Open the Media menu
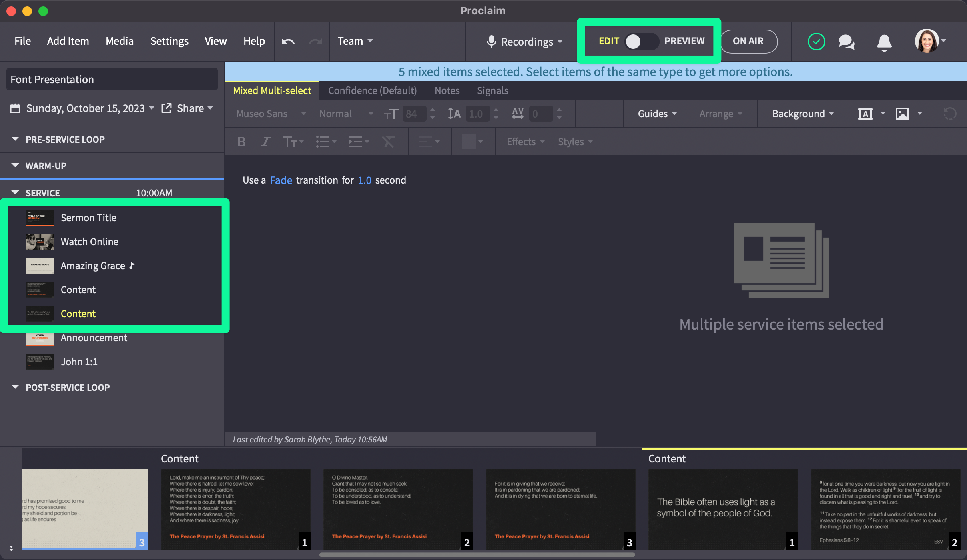The height and width of the screenshot is (560, 967). [120, 41]
